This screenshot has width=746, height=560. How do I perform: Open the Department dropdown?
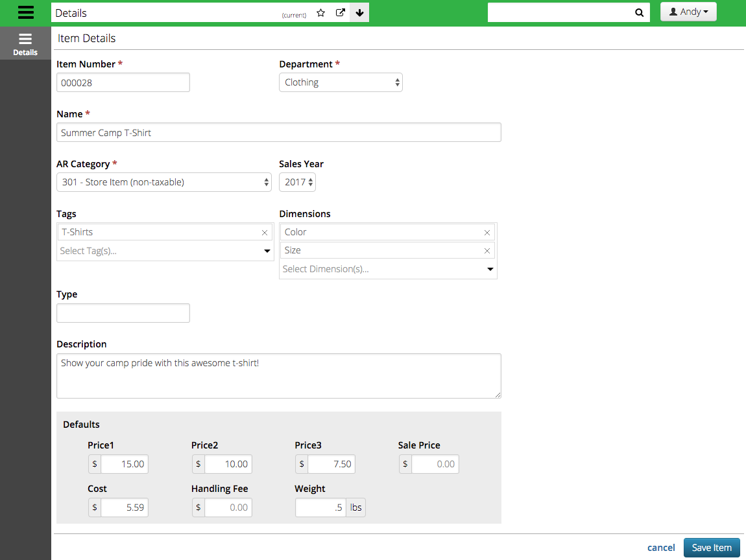341,82
